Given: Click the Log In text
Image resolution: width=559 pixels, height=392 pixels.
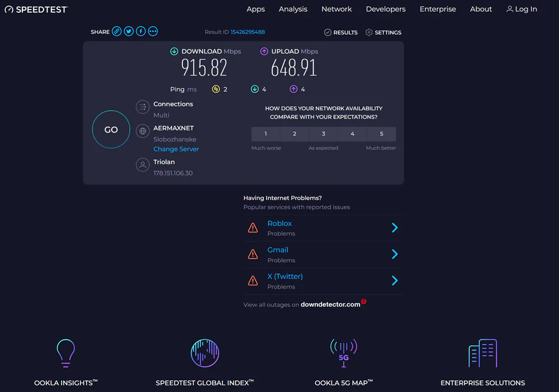Looking at the screenshot, I should click(526, 10).
